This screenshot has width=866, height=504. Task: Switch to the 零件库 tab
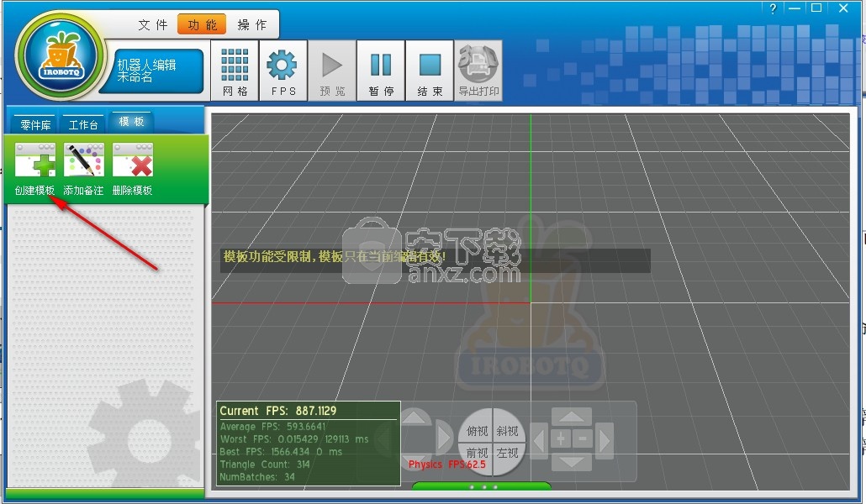click(x=34, y=125)
